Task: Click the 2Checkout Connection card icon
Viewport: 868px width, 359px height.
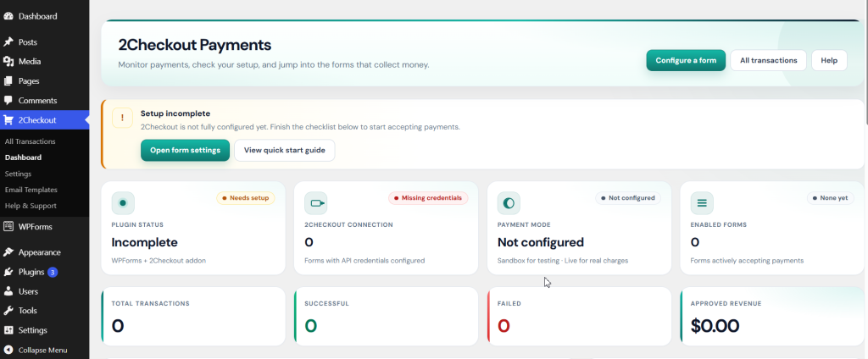Action: (x=316, y=203)
